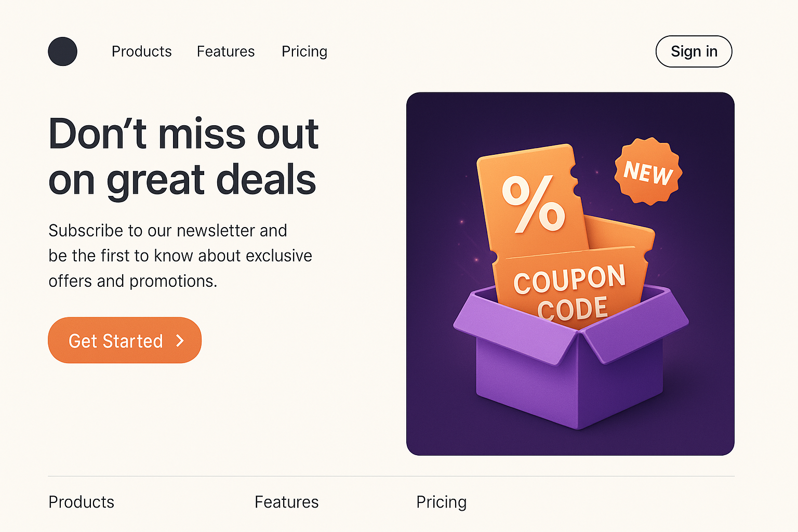Follow the footer Features link
798x532 pixels.
coord(286,502)
